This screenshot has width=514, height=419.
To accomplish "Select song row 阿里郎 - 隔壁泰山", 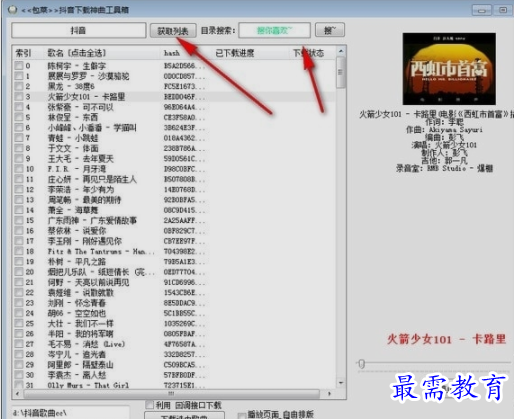I will click(x=173, y=365).
